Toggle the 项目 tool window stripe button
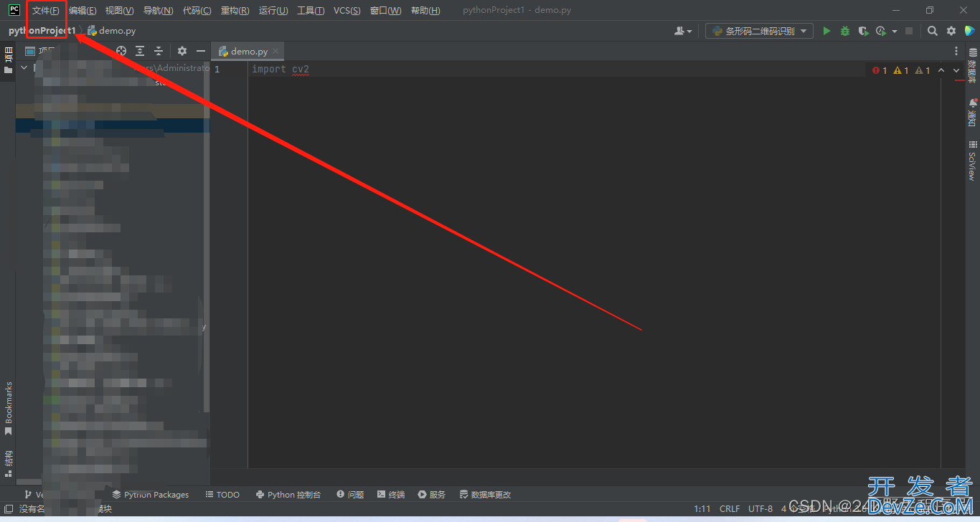Screen dimensions: 980x522 (8, 61)
